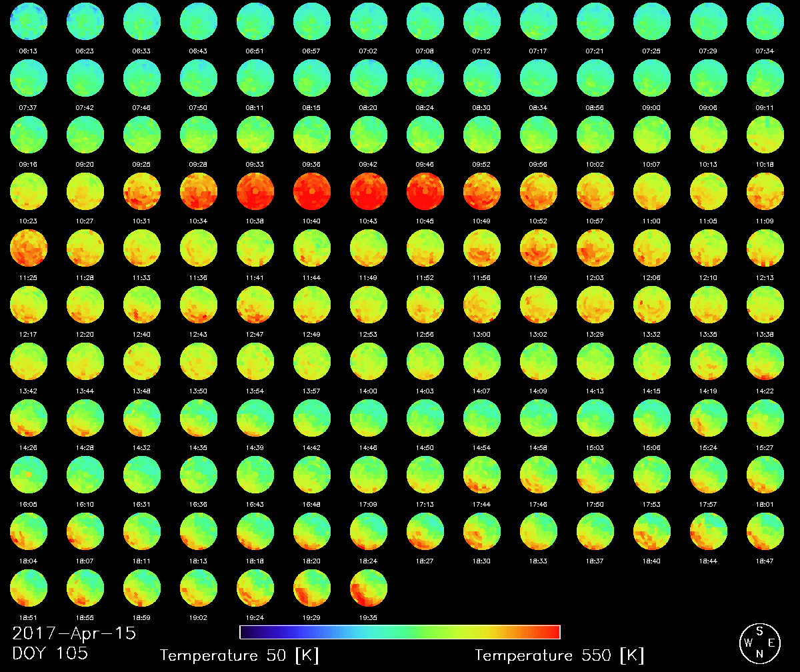This screenshot has width=800, height=672.
Task: Choose the thermal disc labeled 18:01
Action: 765,475
